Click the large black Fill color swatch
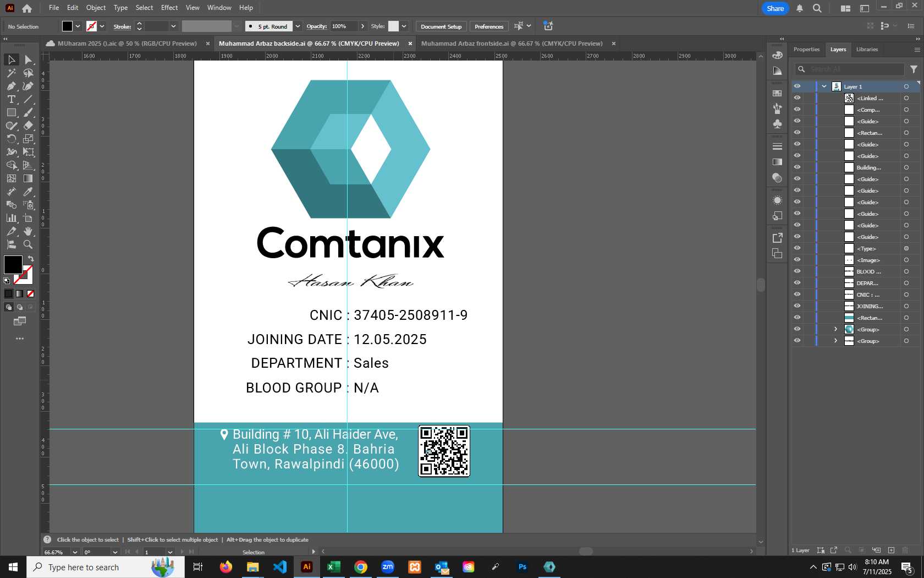Viewport: 924px width, 578px height. coord(13,265)
